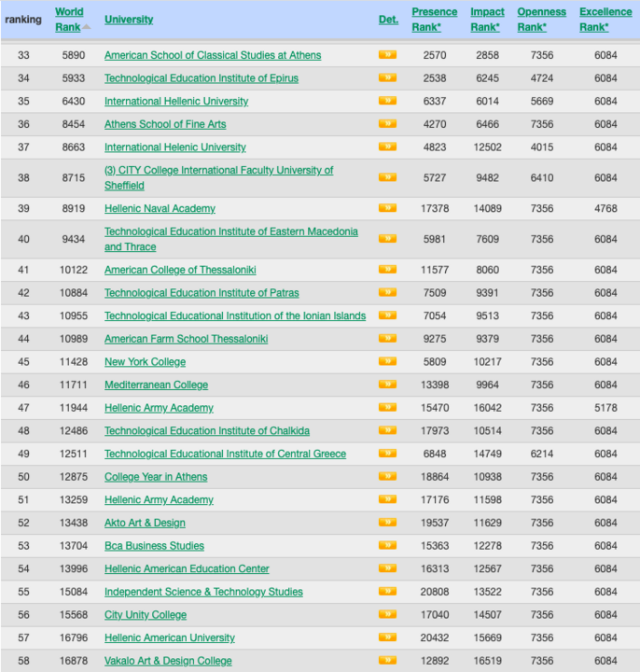
Task: Open details icon for City Unity College
Action: (387, 614)
